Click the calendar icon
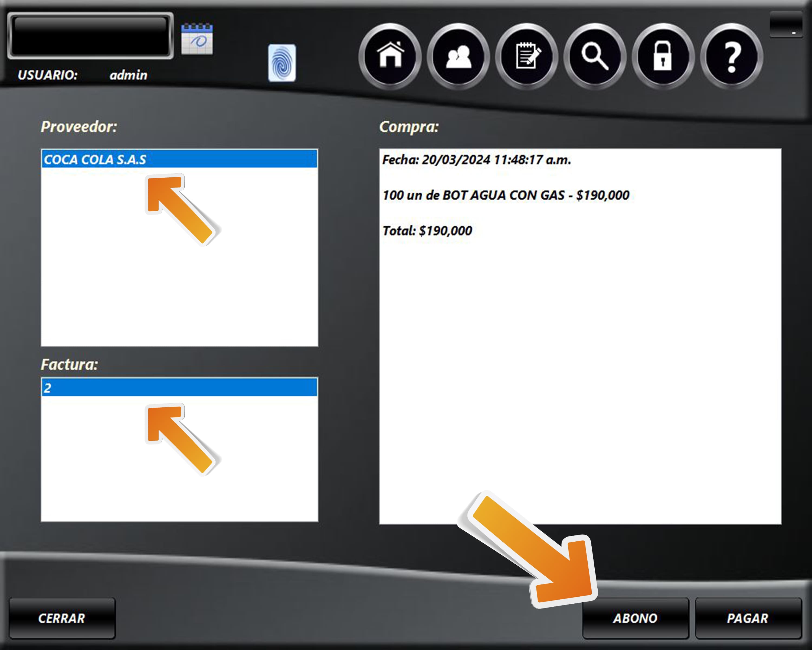This screenshot has width=812, height=650. tap(197, 39)
